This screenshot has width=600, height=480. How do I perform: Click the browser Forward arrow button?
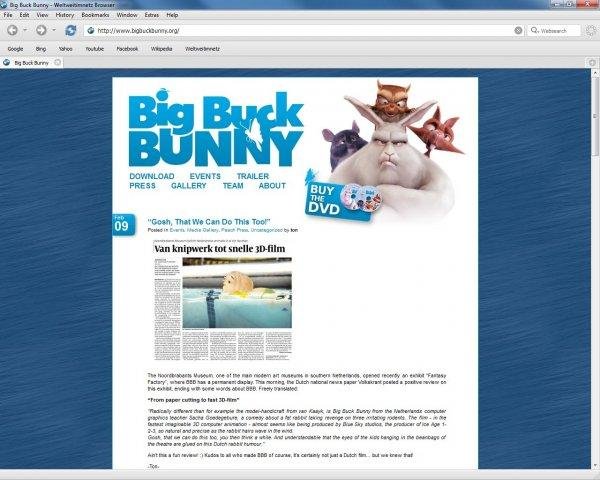point(41,30)
